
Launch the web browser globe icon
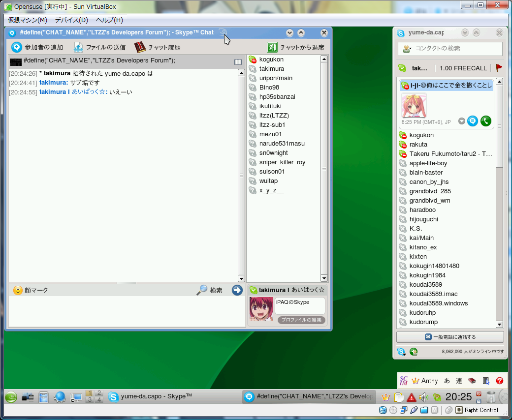pyautogui.click(x=60, y=397)
